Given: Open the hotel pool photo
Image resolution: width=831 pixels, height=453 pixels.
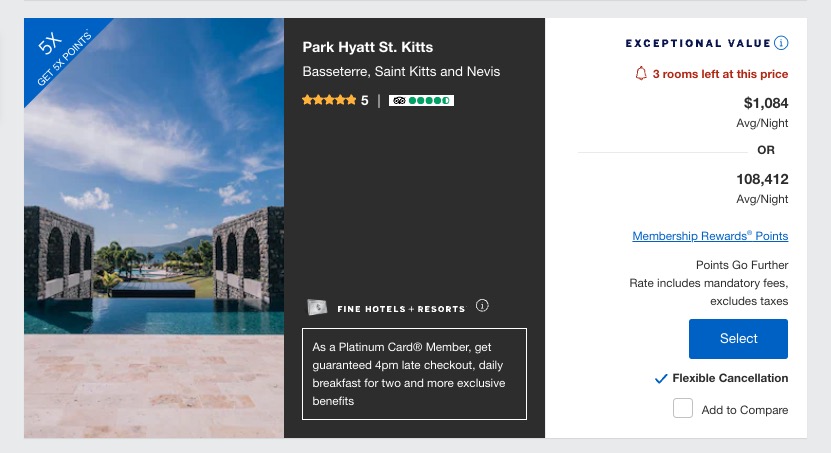Looking at the screenshot, I should pyautogui.click(x=154, y=228).
